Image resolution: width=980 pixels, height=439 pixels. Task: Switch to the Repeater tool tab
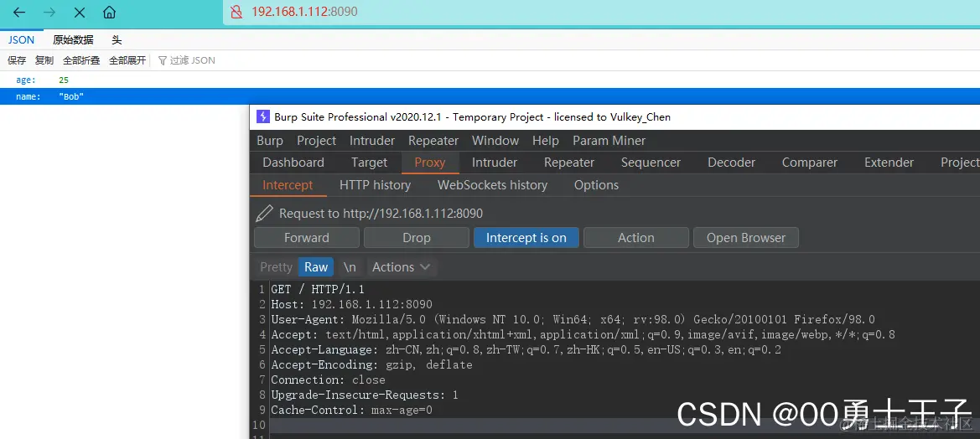coord(568,163)
